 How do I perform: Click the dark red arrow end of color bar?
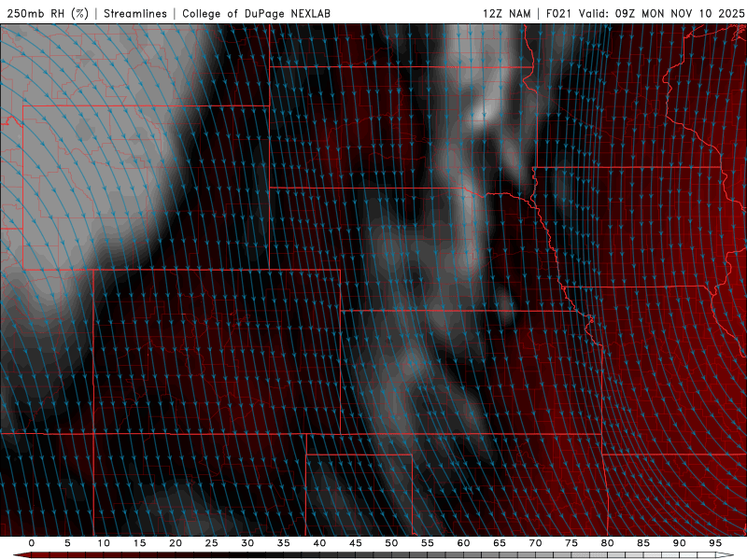21,555
